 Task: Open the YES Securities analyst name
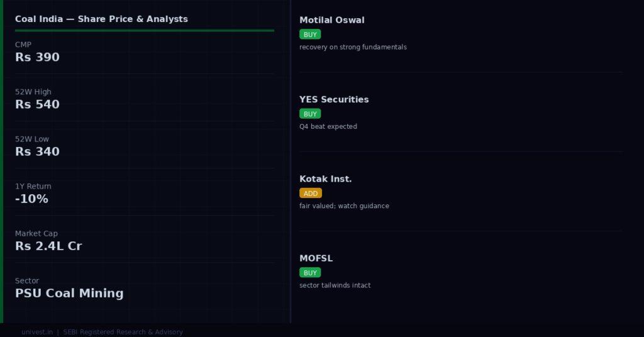click(334, 99)
